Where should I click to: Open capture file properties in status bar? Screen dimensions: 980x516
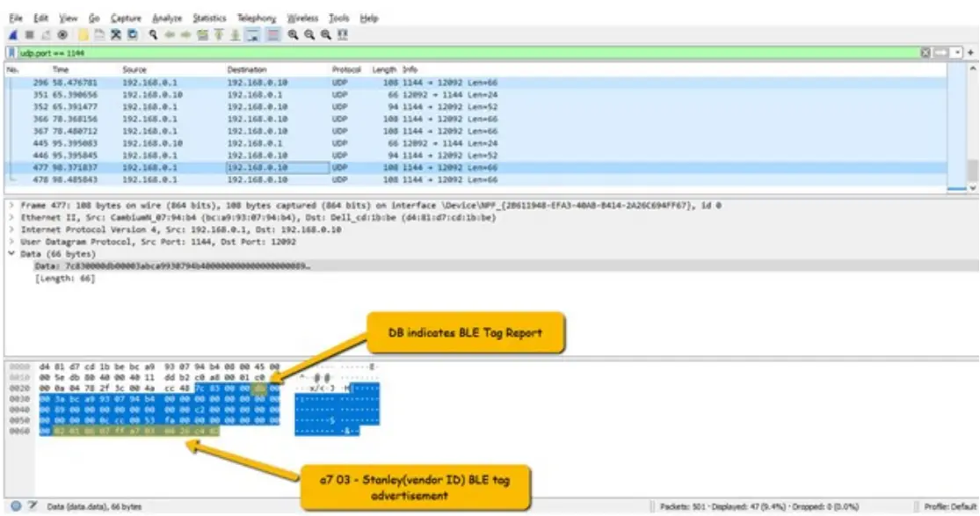click(x=33, y=506)
